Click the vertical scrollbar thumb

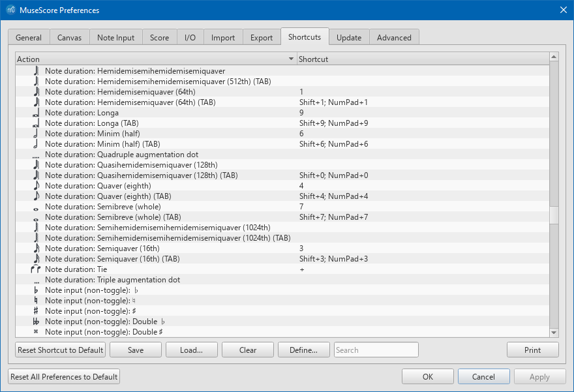[x=554, y=215]
